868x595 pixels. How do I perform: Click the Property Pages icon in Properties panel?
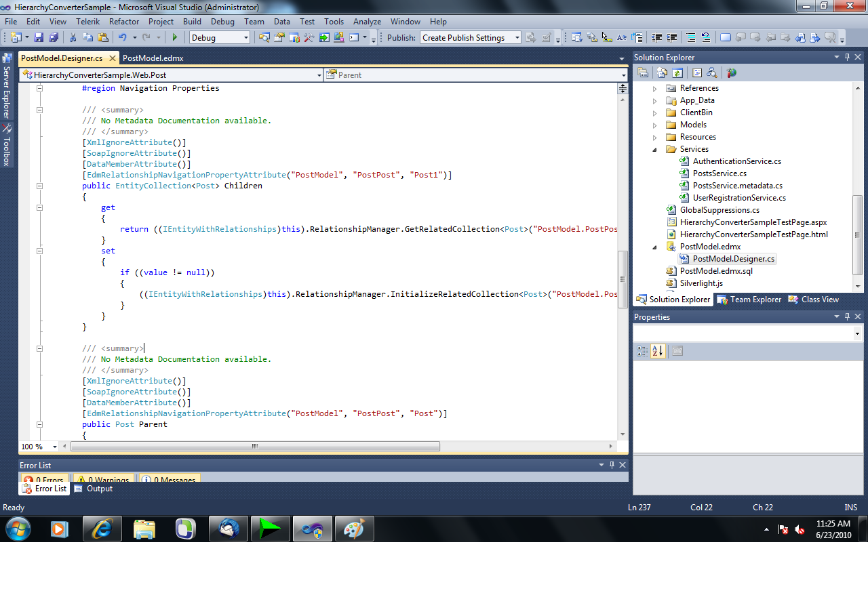pyautogui.click(x=677, y=351)
